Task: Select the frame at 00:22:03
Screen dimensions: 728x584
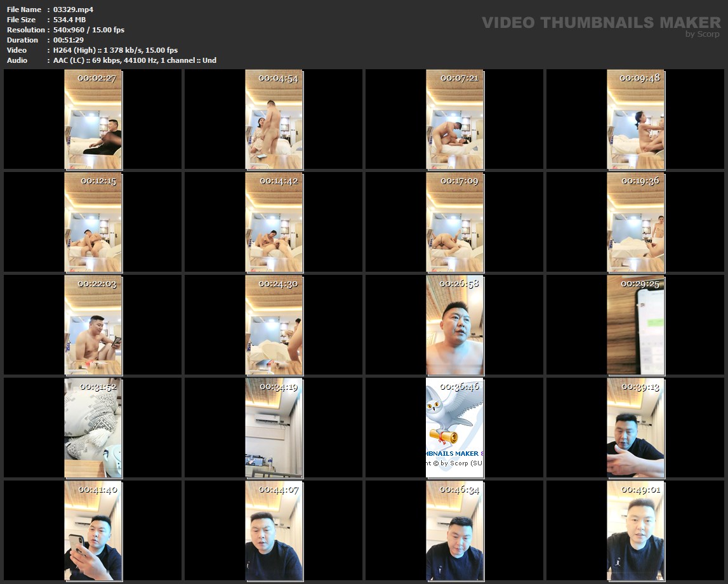Action: click(x=93, y=325)
